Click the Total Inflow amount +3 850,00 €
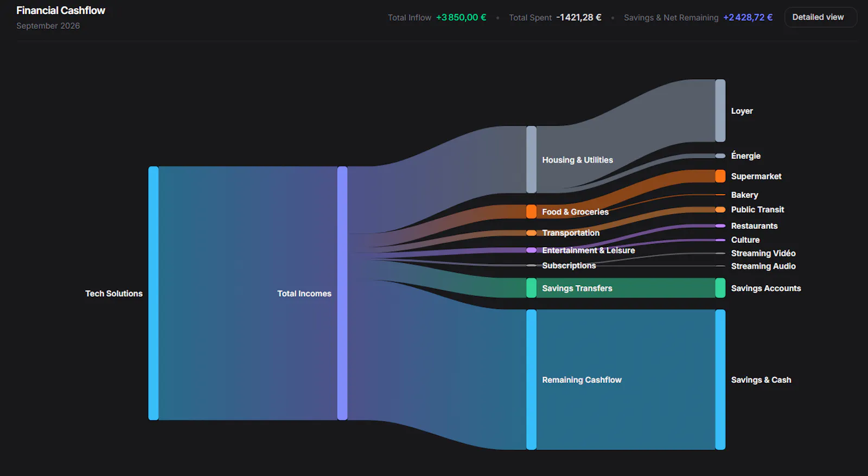 point(461,17)
